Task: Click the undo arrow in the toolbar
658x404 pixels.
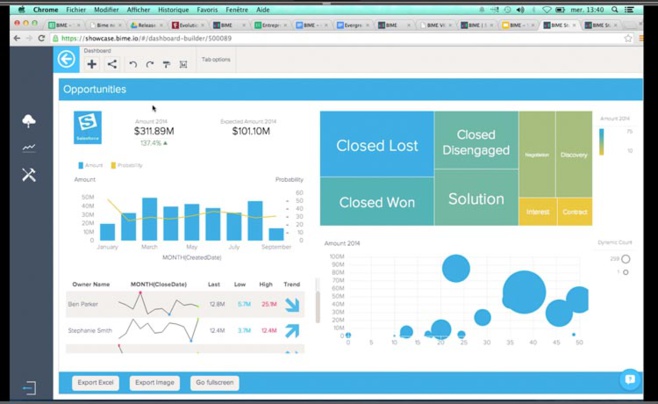Action: click(x=133, y=64)
